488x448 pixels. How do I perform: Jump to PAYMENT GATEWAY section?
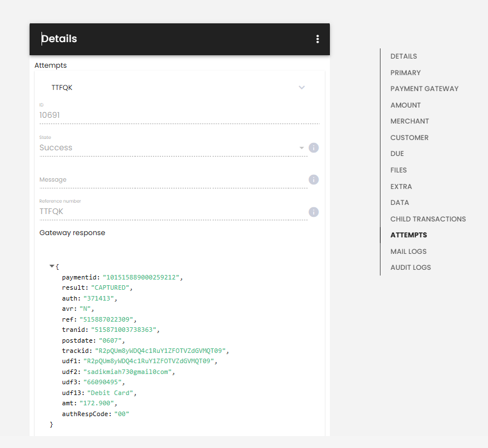(x=424, y=89)
